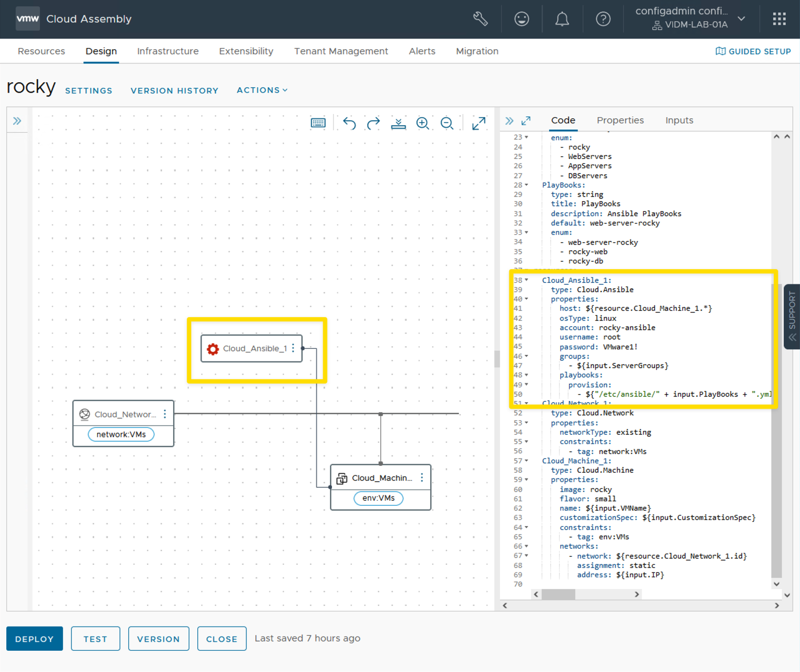Open the keyboard shortcuts icon

[x=318, y=123]
